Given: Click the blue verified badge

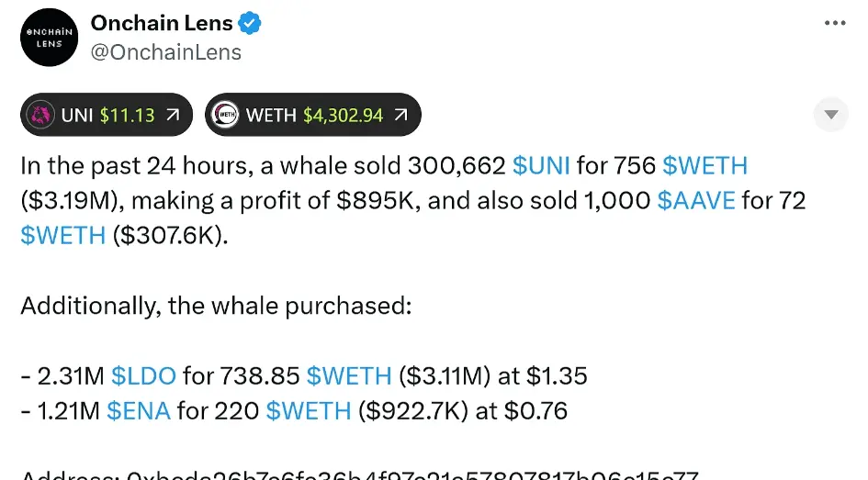Looking at the screenshot, I should tap(250, 23).
